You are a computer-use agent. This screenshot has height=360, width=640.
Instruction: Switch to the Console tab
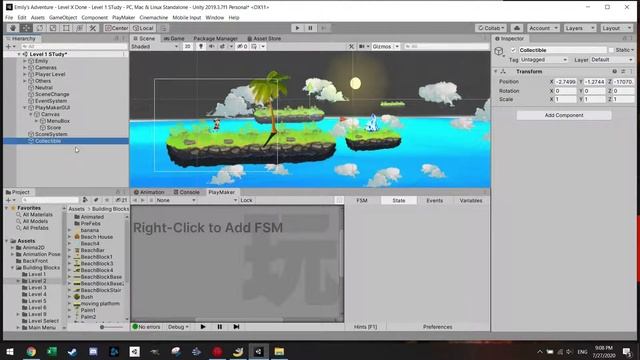coord(187,192)
